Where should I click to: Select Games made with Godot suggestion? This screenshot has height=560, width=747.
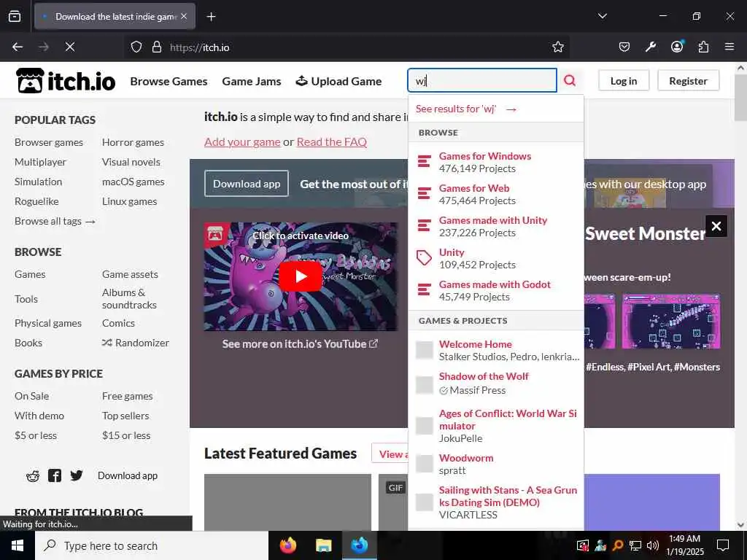[496, 290]
